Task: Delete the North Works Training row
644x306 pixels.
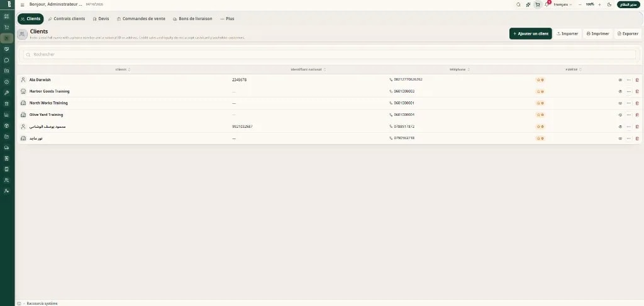Action: (637, 103)
